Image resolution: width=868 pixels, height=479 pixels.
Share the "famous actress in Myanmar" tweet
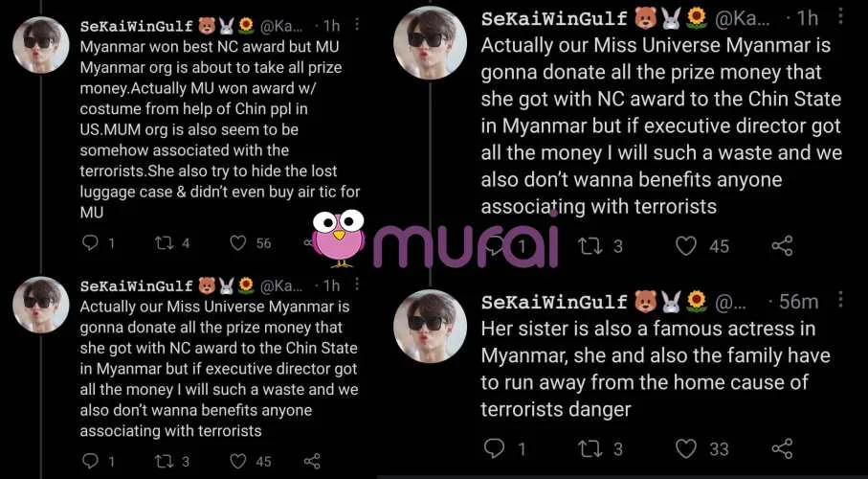click(x=782, y=448)
